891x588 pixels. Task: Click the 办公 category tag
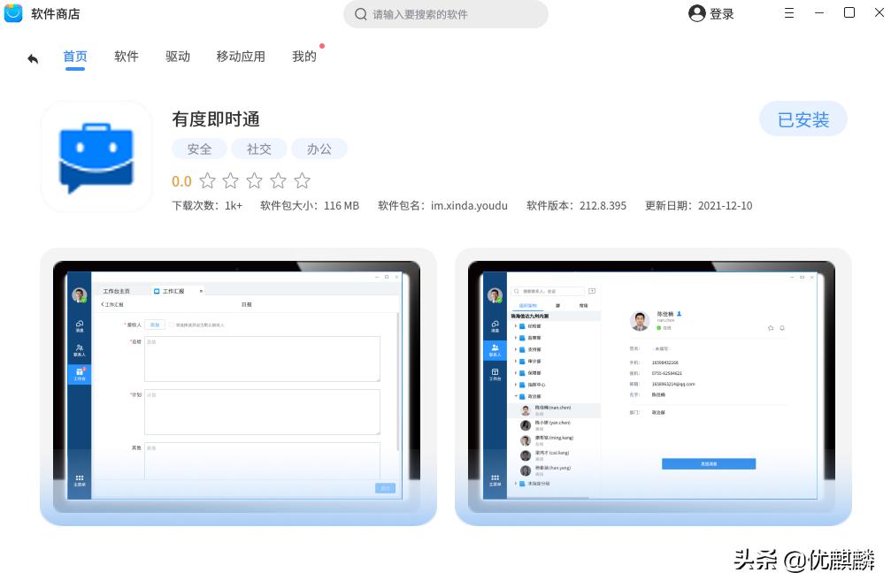tap(319, 149)
